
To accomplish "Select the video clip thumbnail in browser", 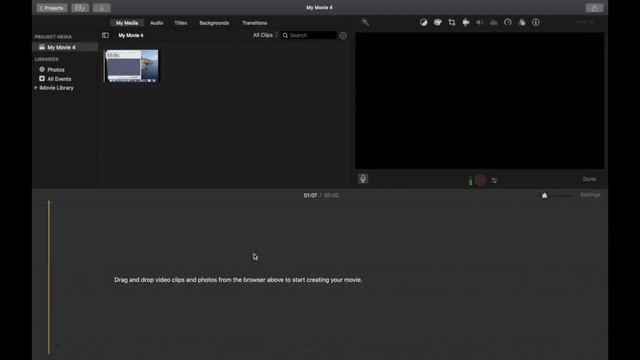I will point(132,66).
